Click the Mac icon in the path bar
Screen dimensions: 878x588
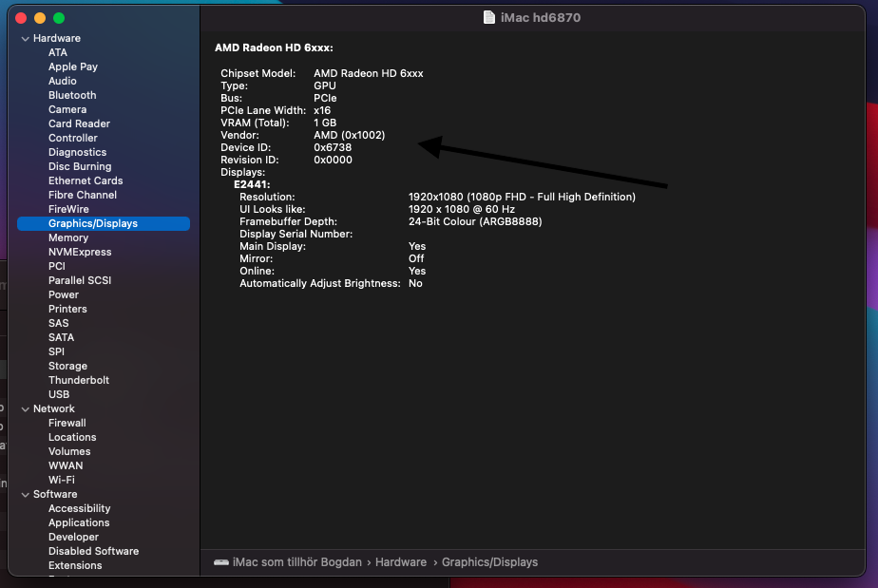(221, 562)
